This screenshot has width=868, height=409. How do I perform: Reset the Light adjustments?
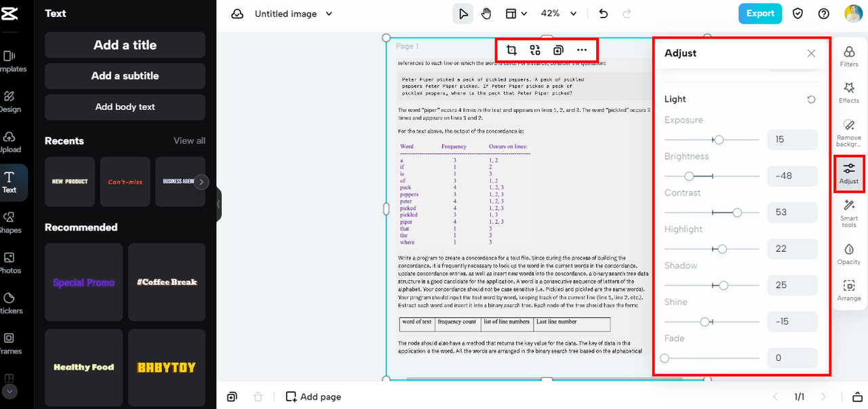point(811,100)
